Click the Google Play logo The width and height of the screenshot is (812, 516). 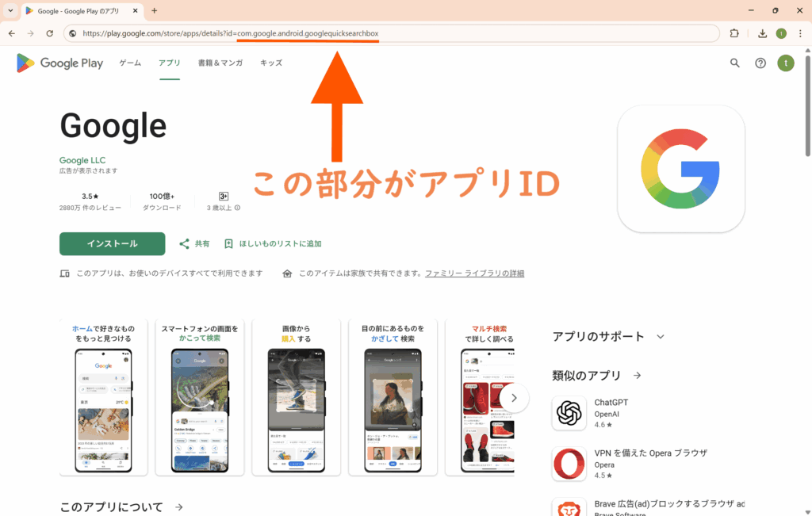pyautogui.click(x=59, y=63)
